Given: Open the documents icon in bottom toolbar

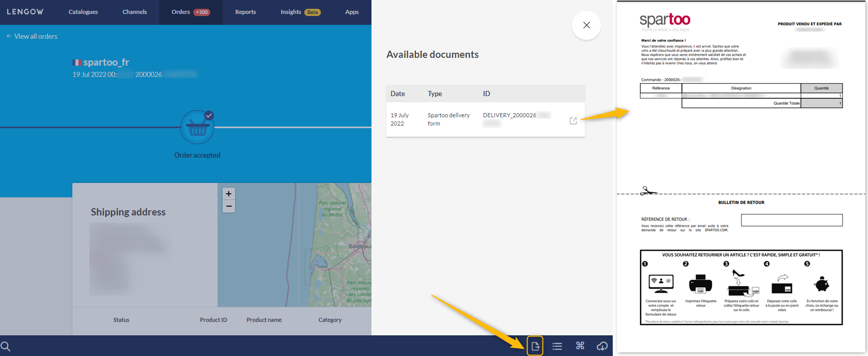Looking at the screenshot, I should coord(535,346).
